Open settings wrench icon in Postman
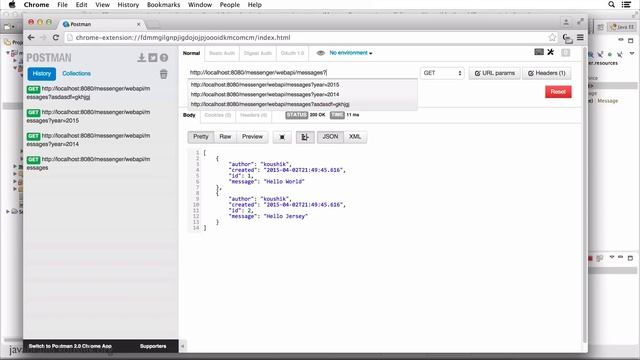The image size is (640, 360). [x=551, y=52]
